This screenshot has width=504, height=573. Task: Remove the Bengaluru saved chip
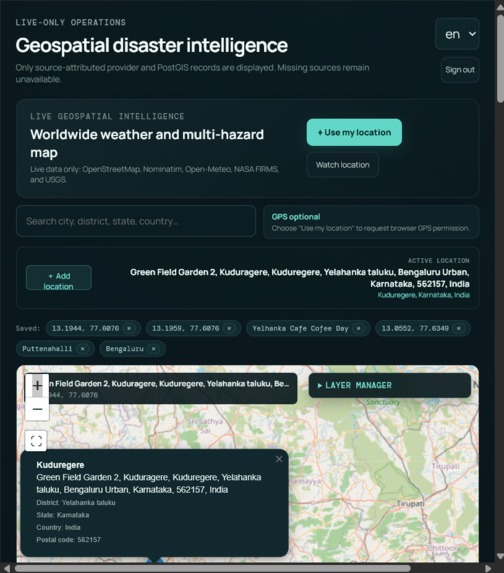154,349
